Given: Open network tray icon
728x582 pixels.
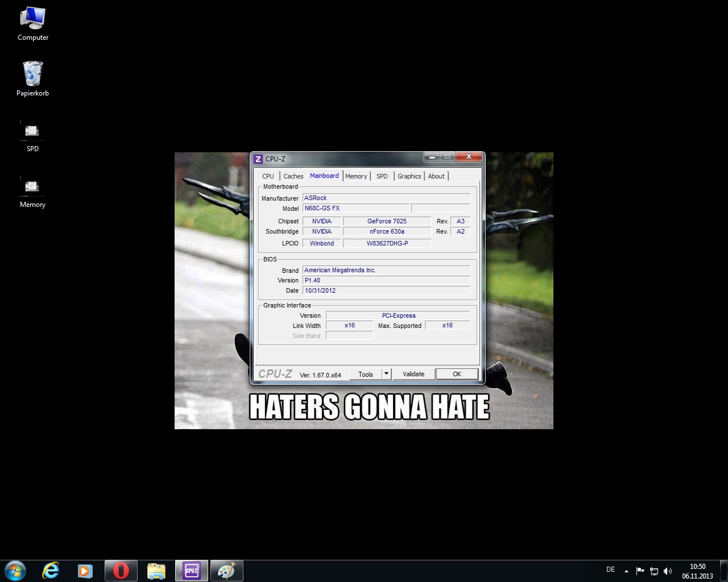Looking at the screenshot, I should [654, 571].
